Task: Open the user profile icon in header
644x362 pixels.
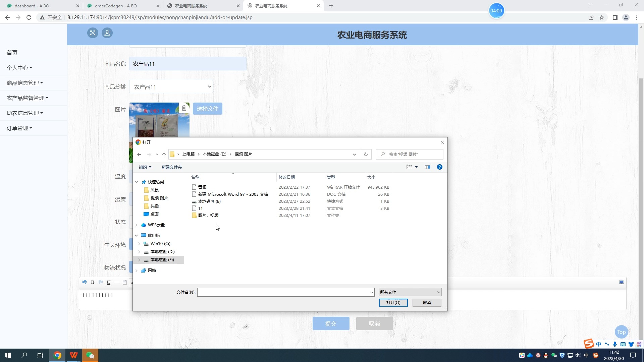Action: (x=107, y=33)
